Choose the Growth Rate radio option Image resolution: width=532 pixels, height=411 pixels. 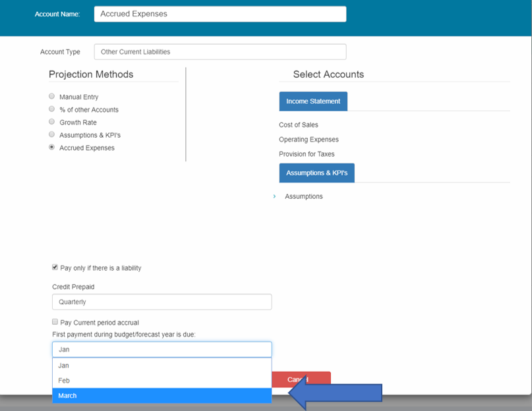(52, 122)
